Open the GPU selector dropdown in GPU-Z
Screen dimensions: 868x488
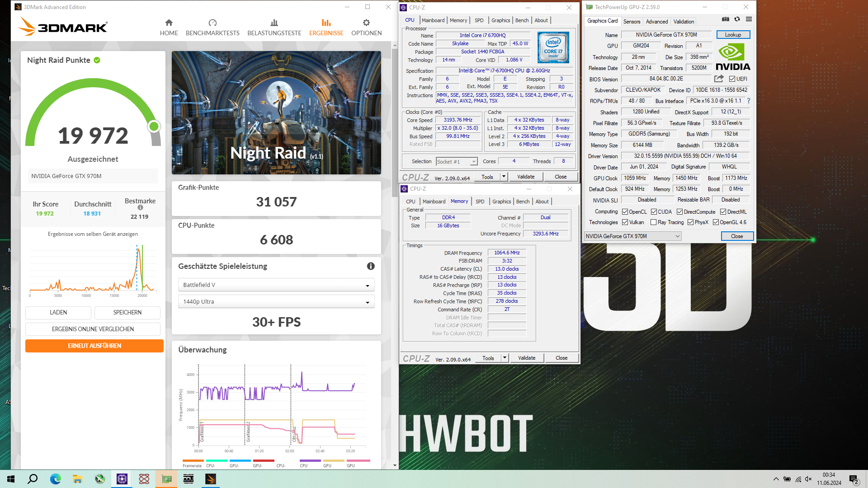[632, 236]
